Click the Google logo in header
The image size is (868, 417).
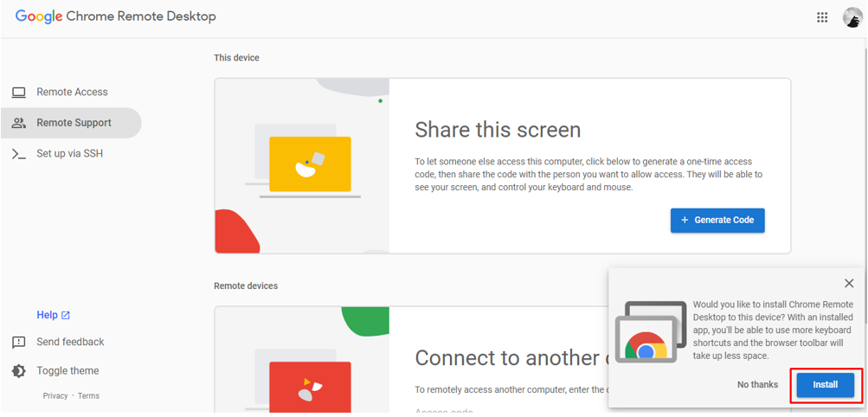click(39, 16)
